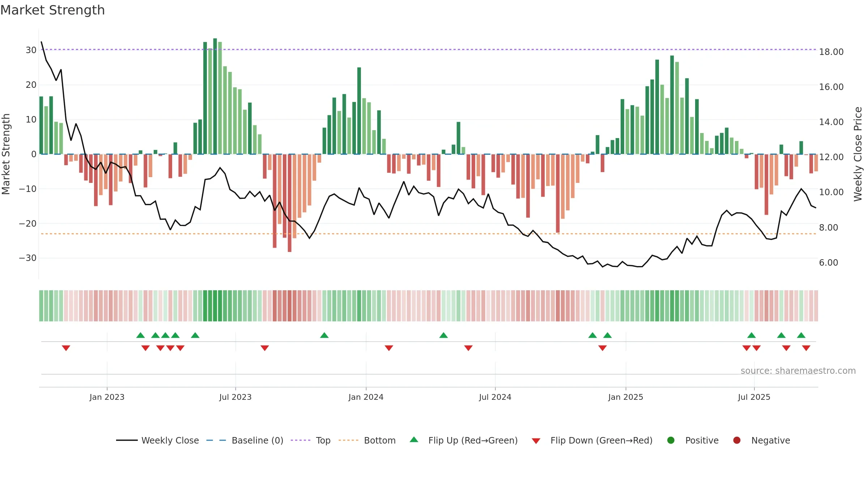Click the "12.00" price tick label
This screenshot has width=868, height=488.
831,157
